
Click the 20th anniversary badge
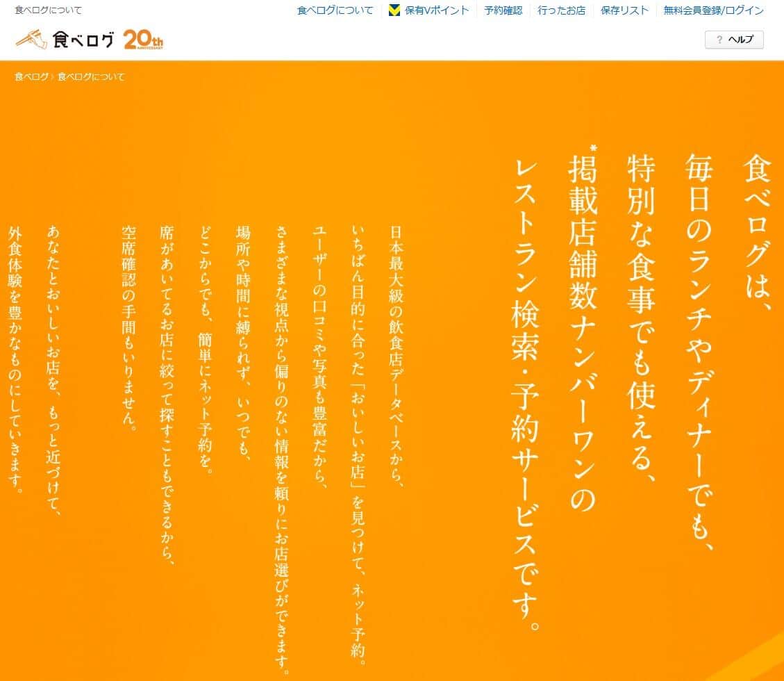143,40
